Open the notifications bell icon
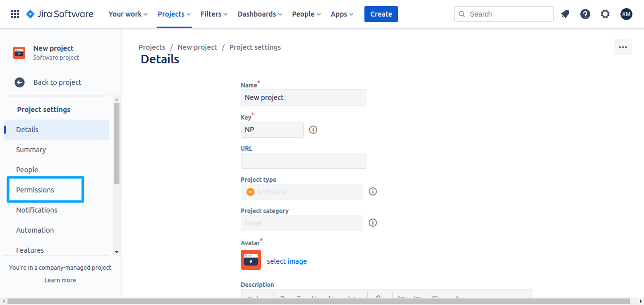Screen dimensions: 644x305 [x=565, y=14]
